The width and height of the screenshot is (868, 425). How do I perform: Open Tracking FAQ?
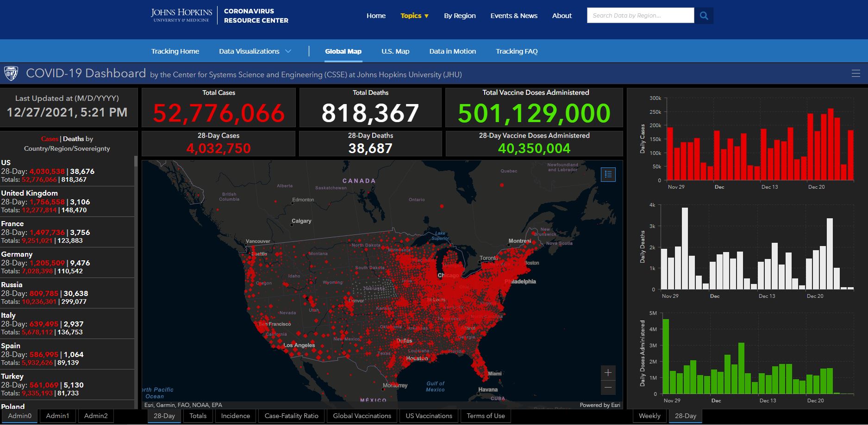click(x=517, y=51)
